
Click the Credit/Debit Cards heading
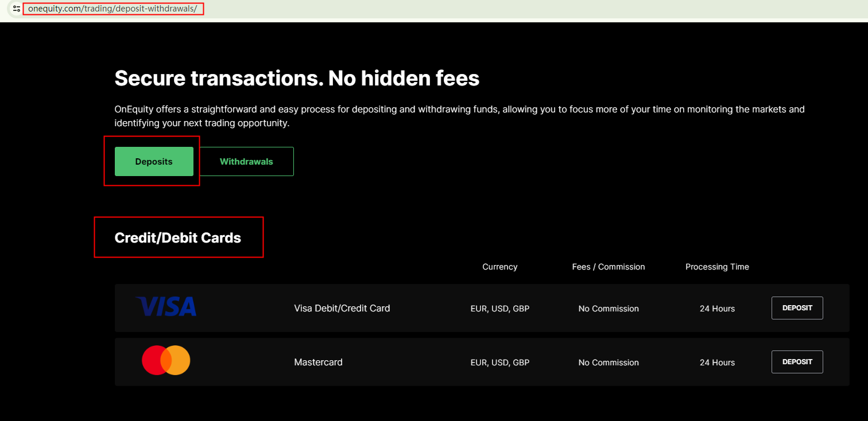178,237
